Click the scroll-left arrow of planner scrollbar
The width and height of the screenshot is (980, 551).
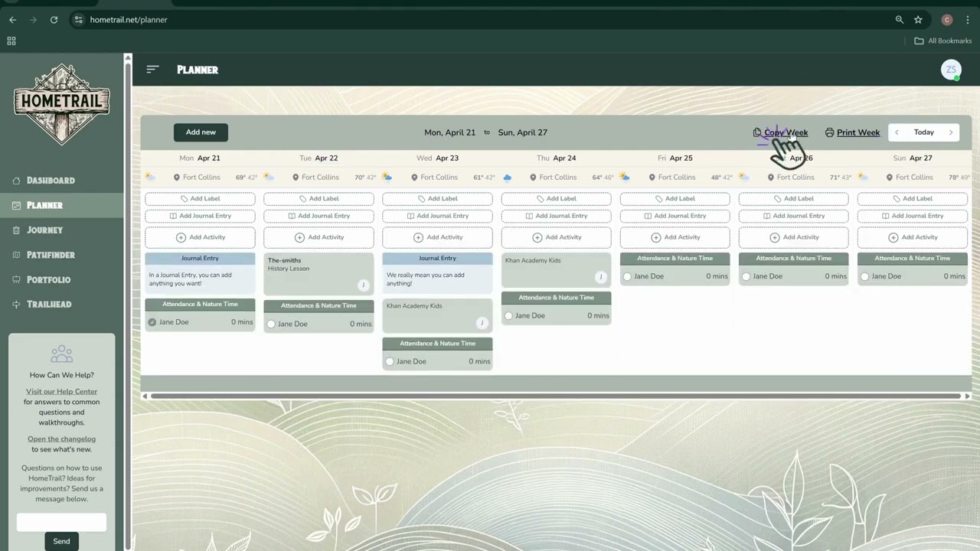click(x=145, y=396)
